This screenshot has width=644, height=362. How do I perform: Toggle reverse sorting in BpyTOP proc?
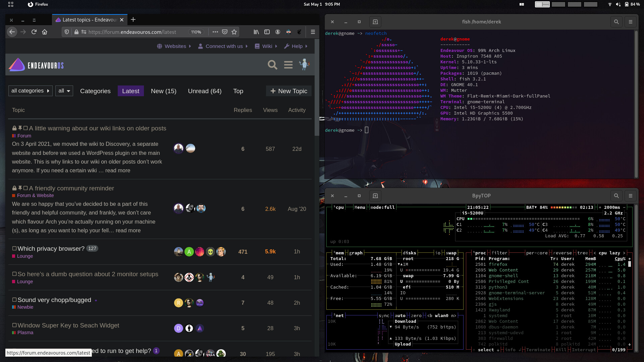coord(562,253)
